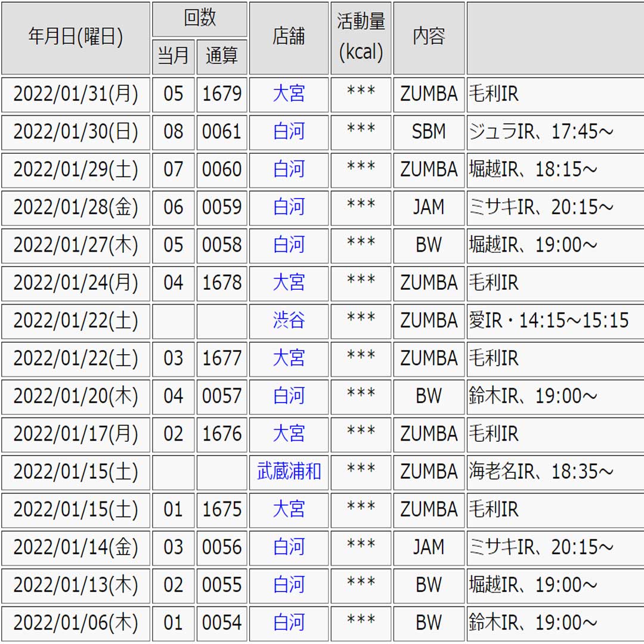Image resolution: width=644 pixels, height=644 pixels.
Task: Select the 2022/01/22(土) date in 渋谷 row
Action: coord(76,321)
